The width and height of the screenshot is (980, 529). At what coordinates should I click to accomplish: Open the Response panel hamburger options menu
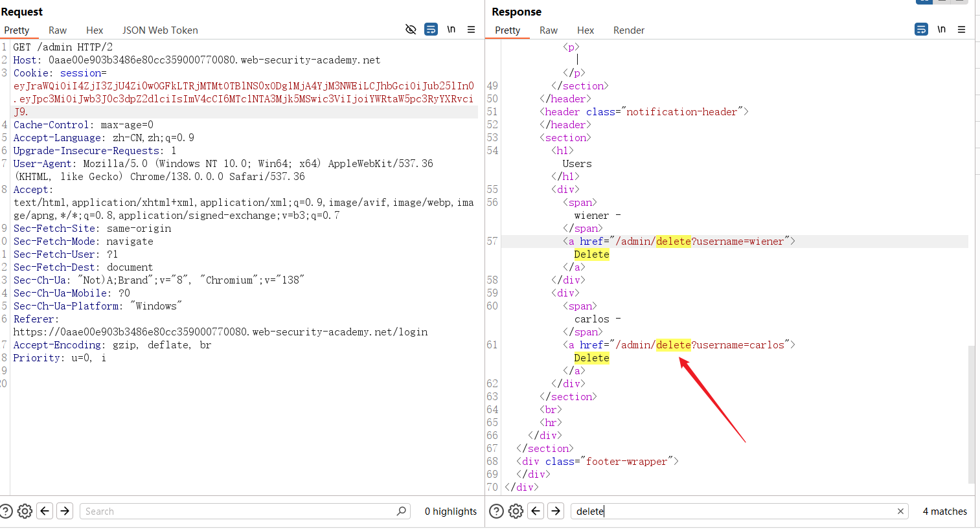coord(961,30)
